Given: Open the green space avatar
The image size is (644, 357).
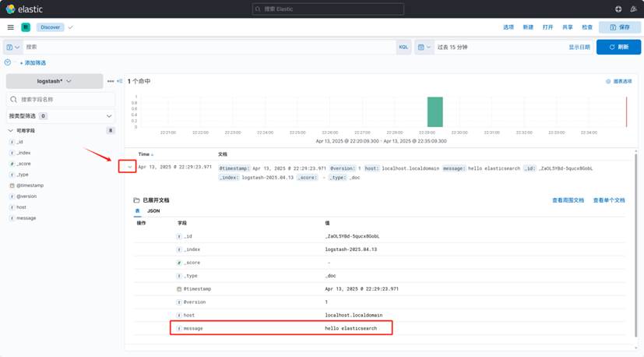Looking at the screenshot, I should point(26,27).
